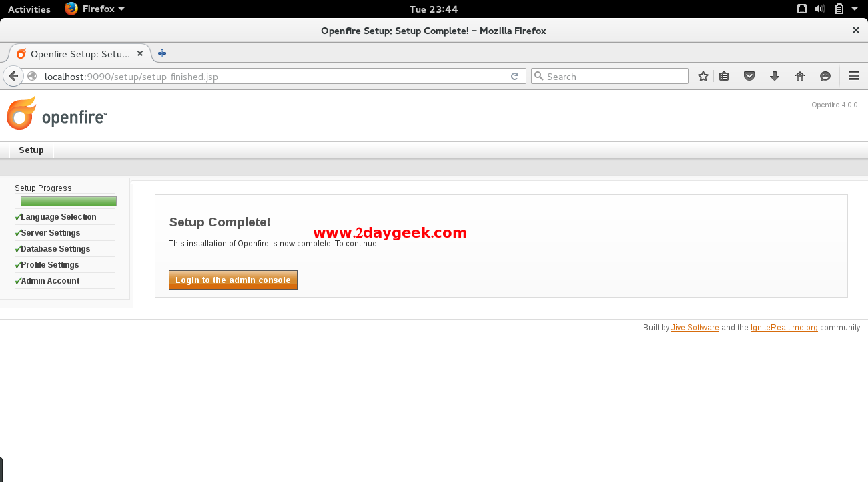The image size is (868, 482).
Task: Open the battery status icon
Action: pyautogui.click(x=839, y=9)
